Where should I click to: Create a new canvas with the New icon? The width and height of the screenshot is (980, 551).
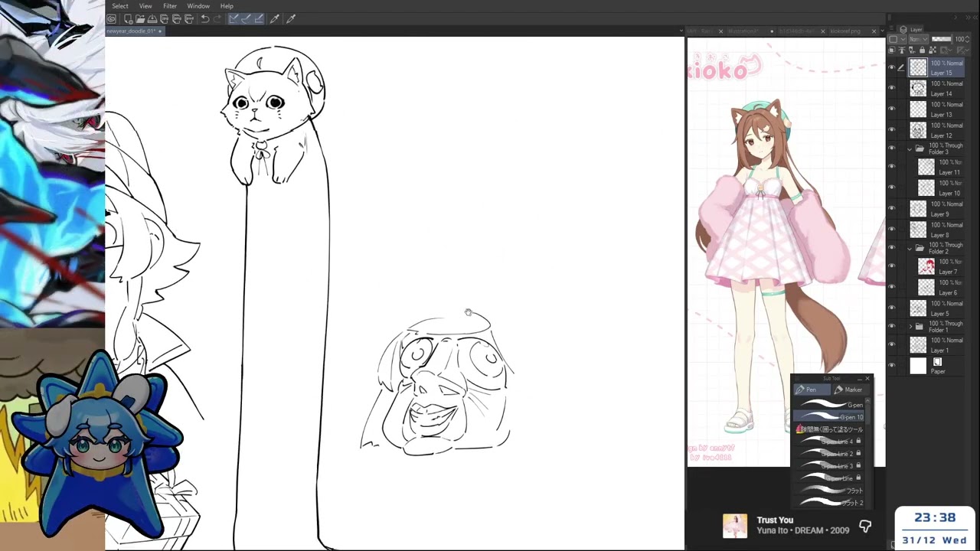[x=129, y=18]
